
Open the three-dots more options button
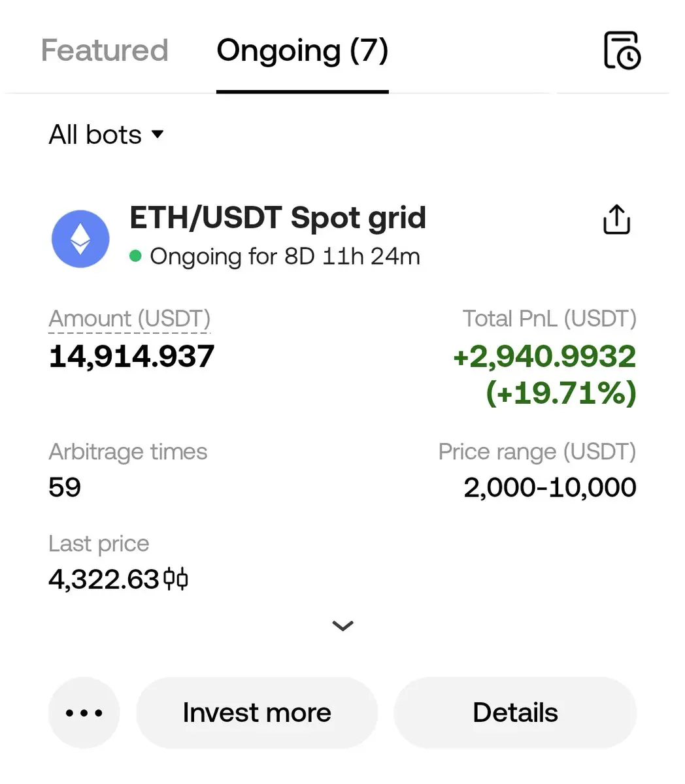point(84,713)
